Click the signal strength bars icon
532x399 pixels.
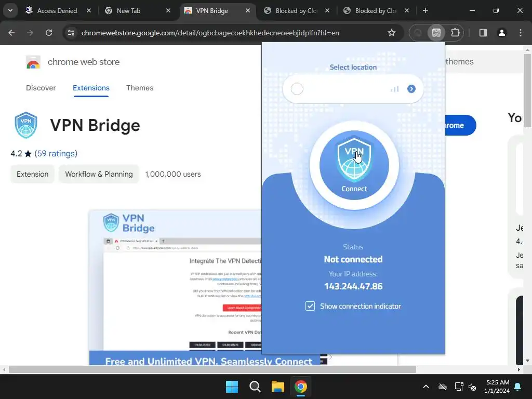click(x=394, y=89)
